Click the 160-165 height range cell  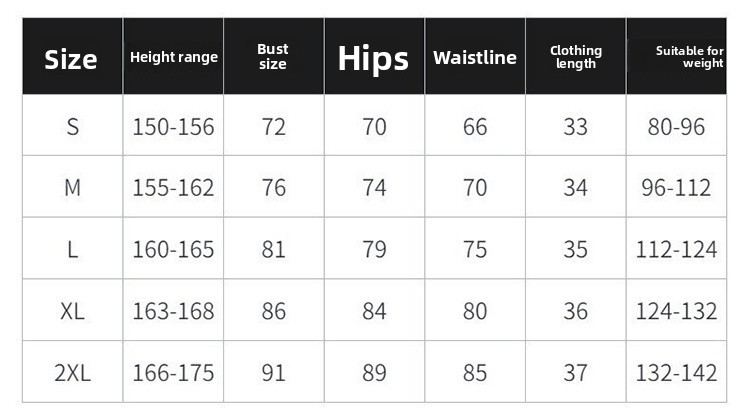(x=173, y=250)
